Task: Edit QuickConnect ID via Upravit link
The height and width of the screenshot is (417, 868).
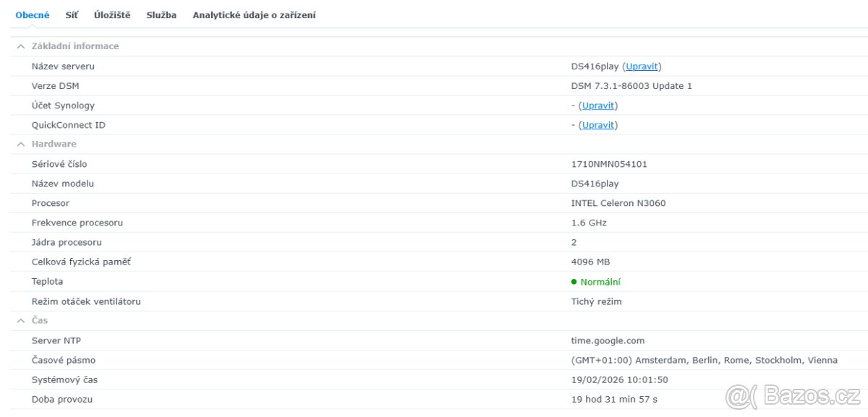Action: click(x=597, y=124)
